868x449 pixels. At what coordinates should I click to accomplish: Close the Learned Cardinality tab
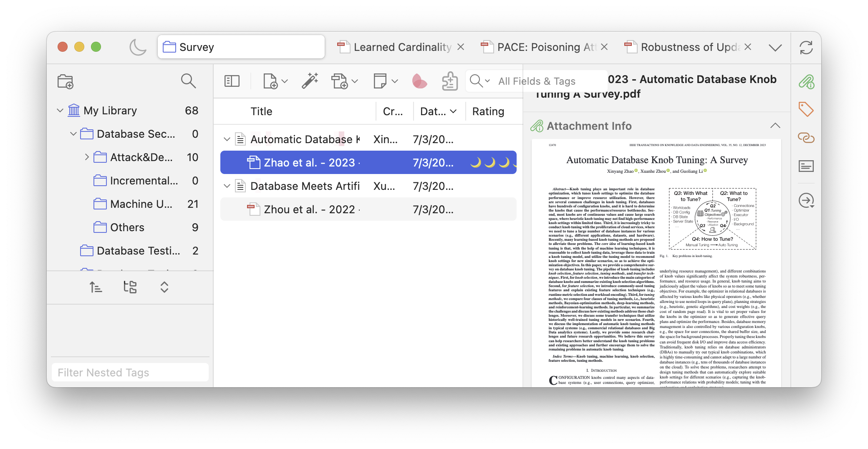[x=461, y=47]
